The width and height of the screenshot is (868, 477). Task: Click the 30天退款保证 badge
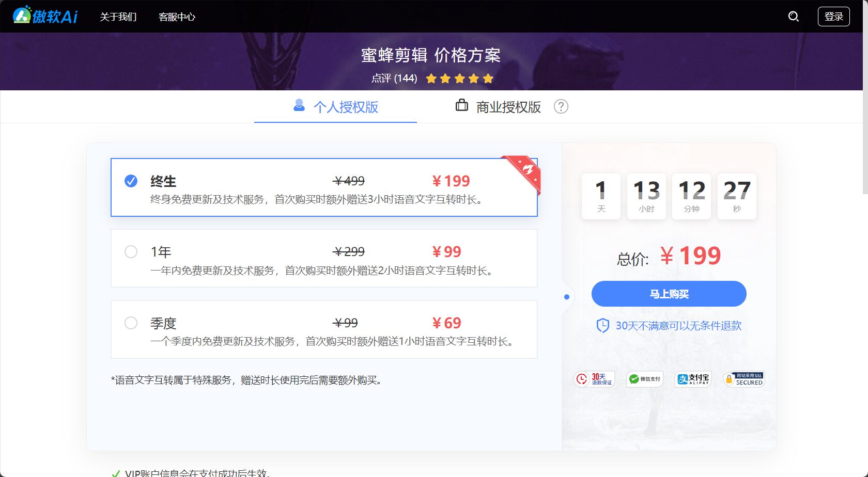pos(594,379)
